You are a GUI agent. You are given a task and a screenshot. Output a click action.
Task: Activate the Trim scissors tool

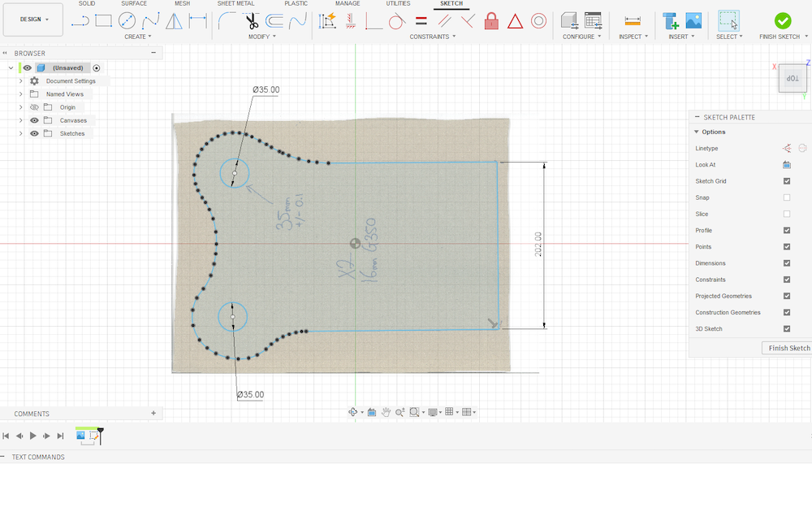[x=251, y=21]
